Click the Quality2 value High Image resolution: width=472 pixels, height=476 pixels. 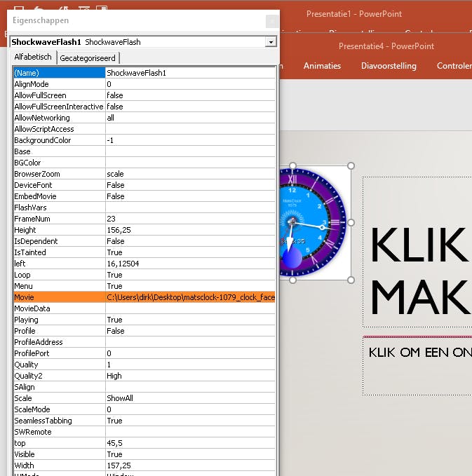[x=190, y=376]
